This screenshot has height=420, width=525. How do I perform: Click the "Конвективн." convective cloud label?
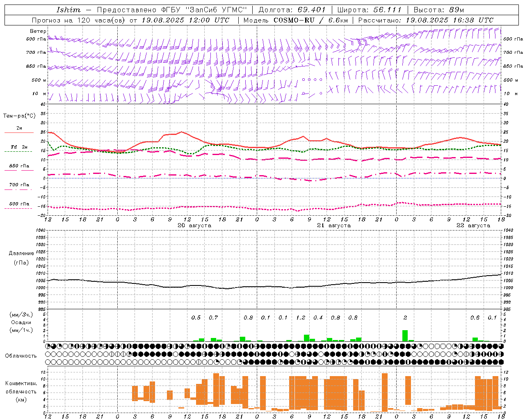(x=21, y=383)
